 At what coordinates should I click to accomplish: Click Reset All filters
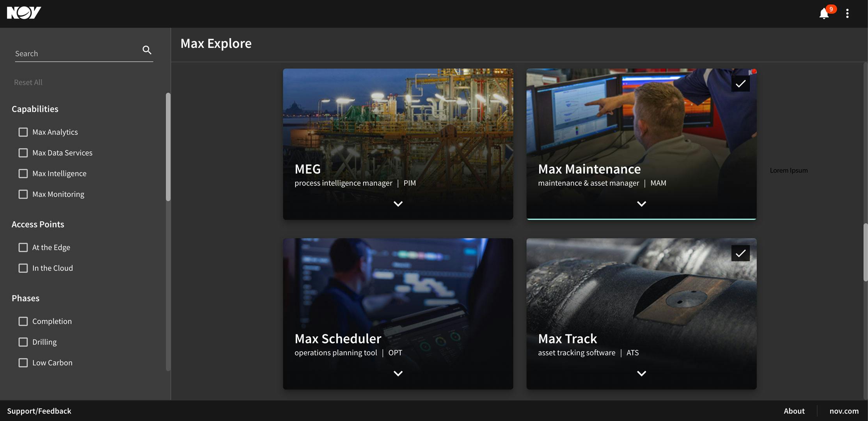(x=28, y=82)
